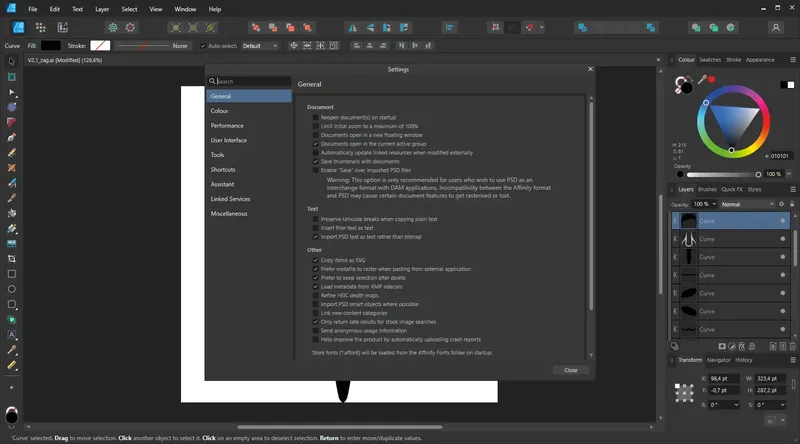Viewport: 800px width, 444px height.
Task: Open the account profile icon
Action: tap(776, 28)
